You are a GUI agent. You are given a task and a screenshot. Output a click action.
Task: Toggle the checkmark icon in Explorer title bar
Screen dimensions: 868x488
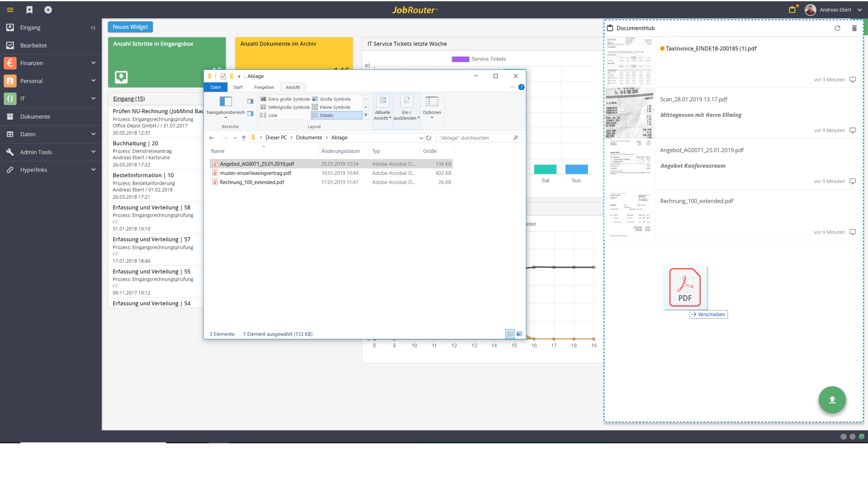click(x=223, y=76)
